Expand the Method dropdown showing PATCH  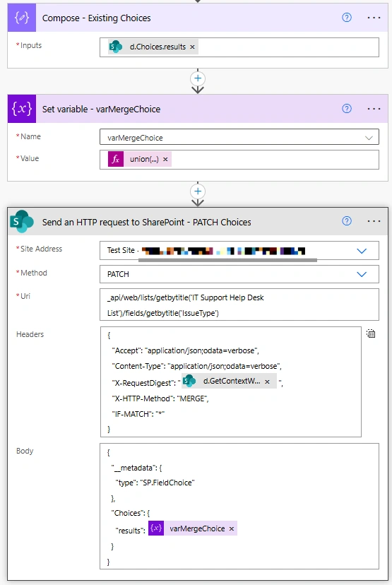[362, 274]
